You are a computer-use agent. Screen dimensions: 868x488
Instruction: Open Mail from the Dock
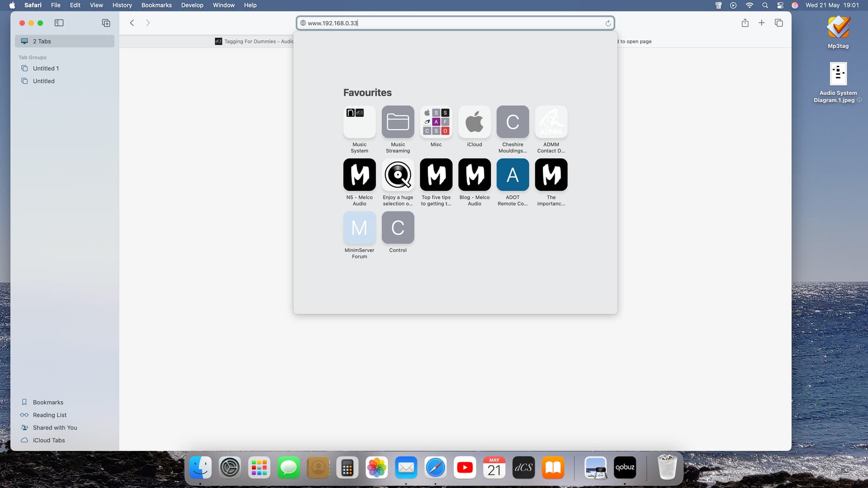(x=406, y=468)
